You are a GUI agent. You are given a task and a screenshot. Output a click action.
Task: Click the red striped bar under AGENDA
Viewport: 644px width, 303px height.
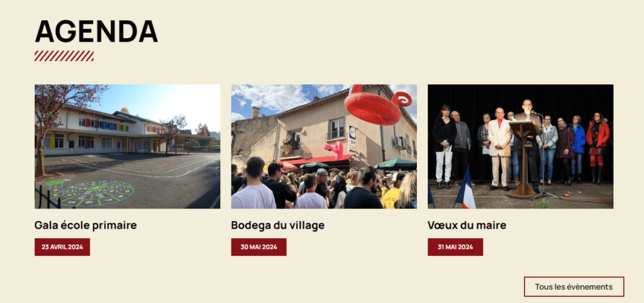click(x=64, y=56)
